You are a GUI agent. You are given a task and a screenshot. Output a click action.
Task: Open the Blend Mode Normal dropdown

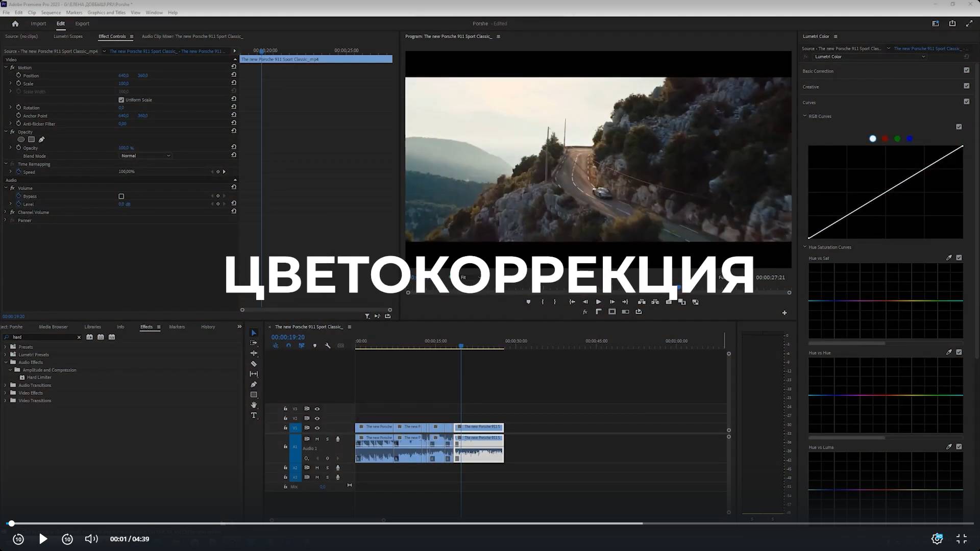point(145,156)
